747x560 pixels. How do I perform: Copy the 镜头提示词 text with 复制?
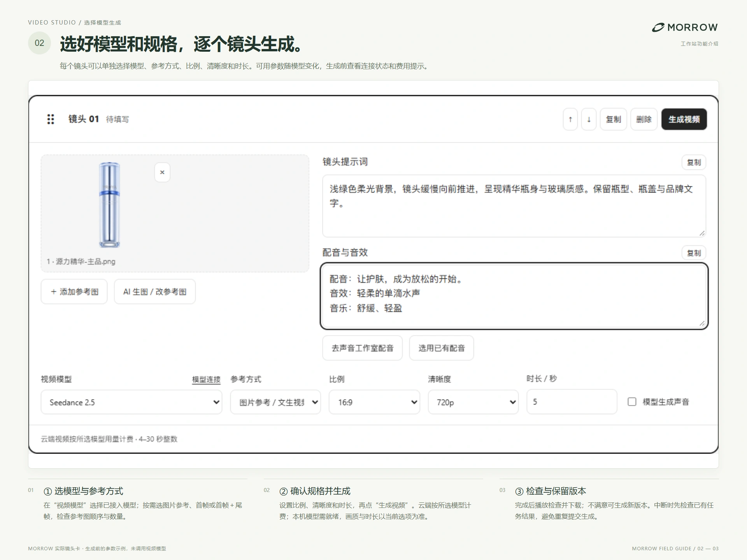pos(694,162)
